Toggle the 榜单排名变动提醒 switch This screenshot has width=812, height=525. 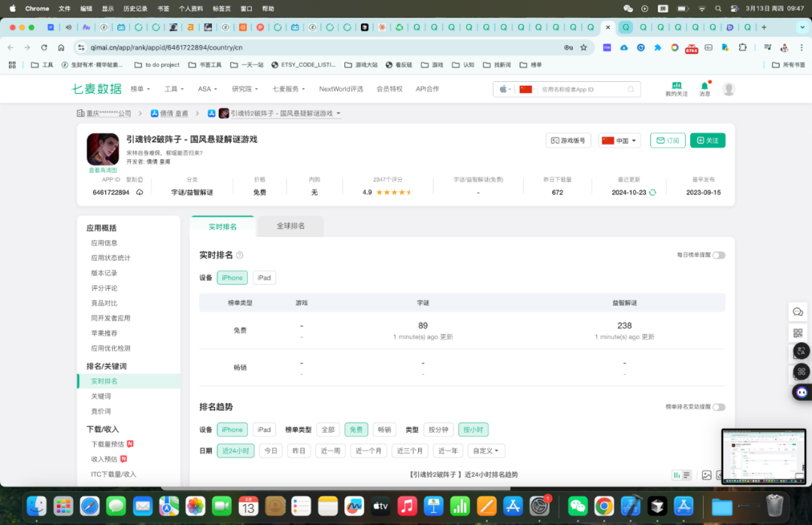719,407
